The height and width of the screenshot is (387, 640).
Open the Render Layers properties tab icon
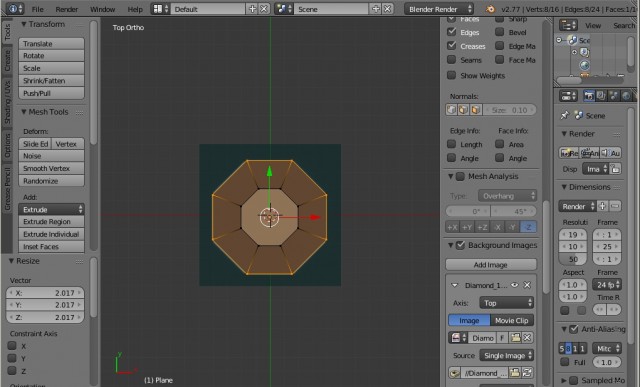(x=601, y=96)
